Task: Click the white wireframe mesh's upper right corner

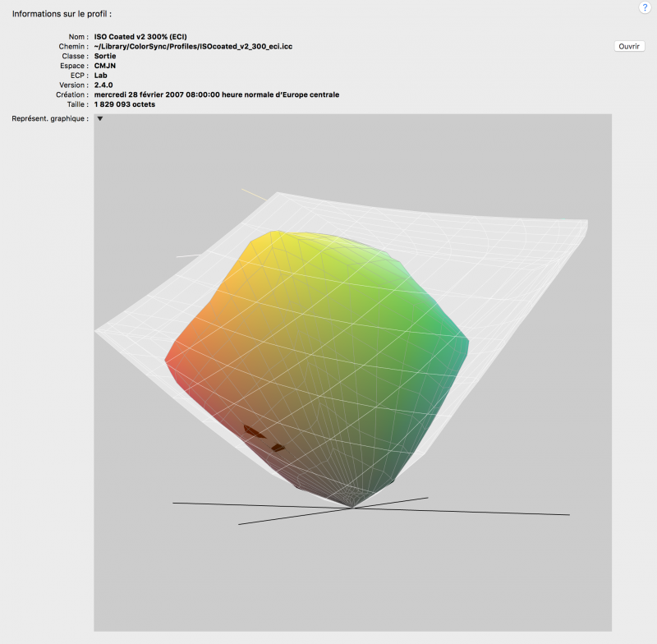Action: pyautogui.click(x=583, y=223)
